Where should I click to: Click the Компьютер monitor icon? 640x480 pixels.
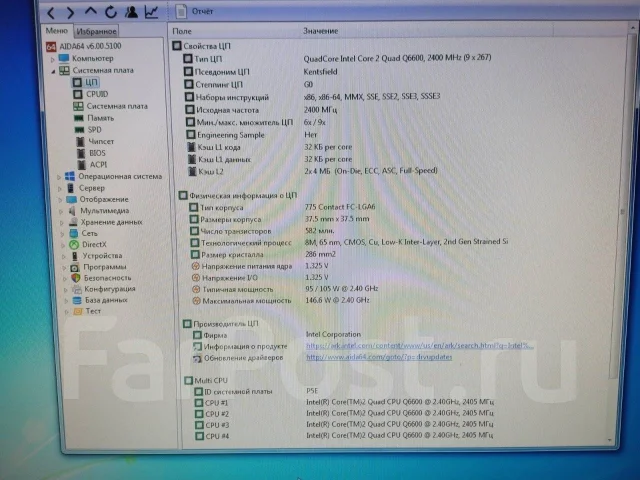tap(64, 58)
